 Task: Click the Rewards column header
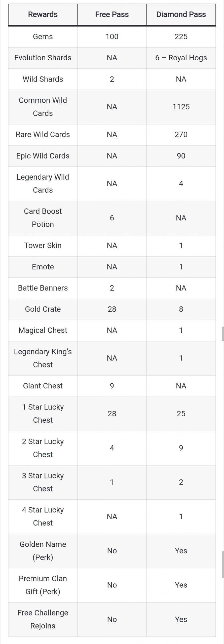[43, 15]
